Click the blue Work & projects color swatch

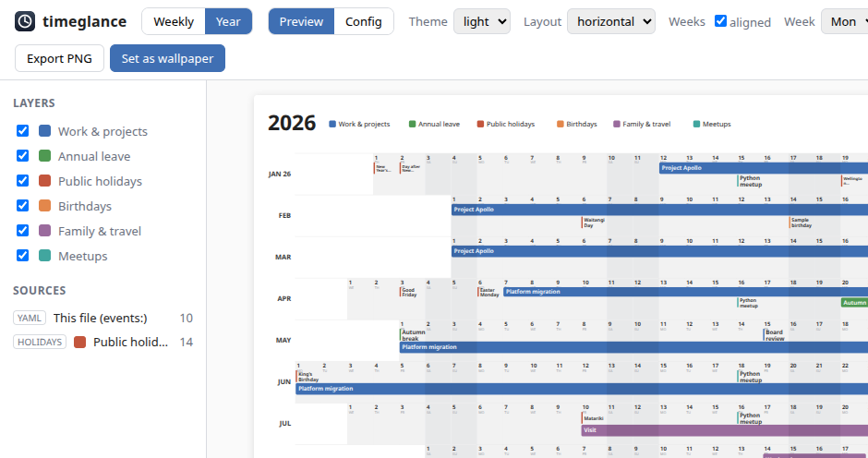pyautogui.click(x=45, y=131)
